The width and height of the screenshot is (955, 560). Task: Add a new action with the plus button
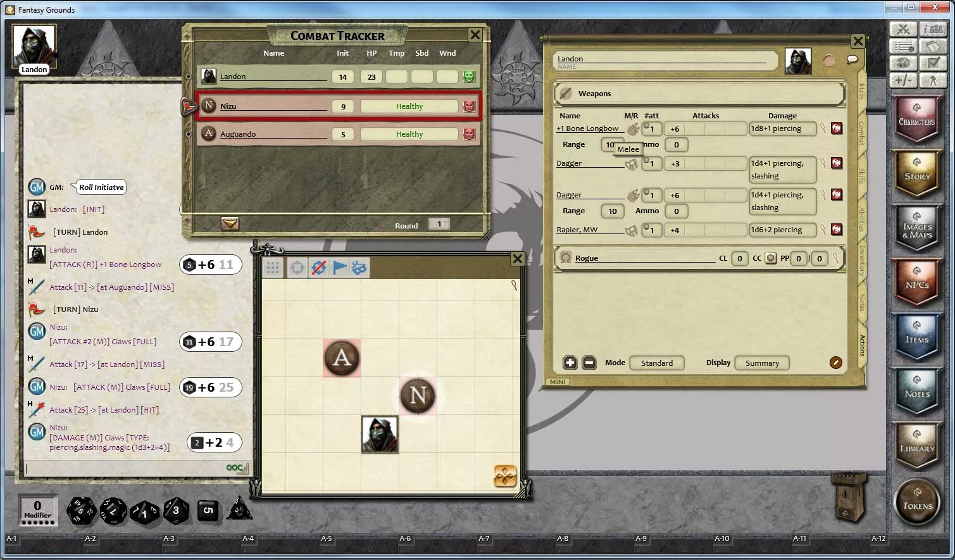pyautogui.click(x=570, y=363)
